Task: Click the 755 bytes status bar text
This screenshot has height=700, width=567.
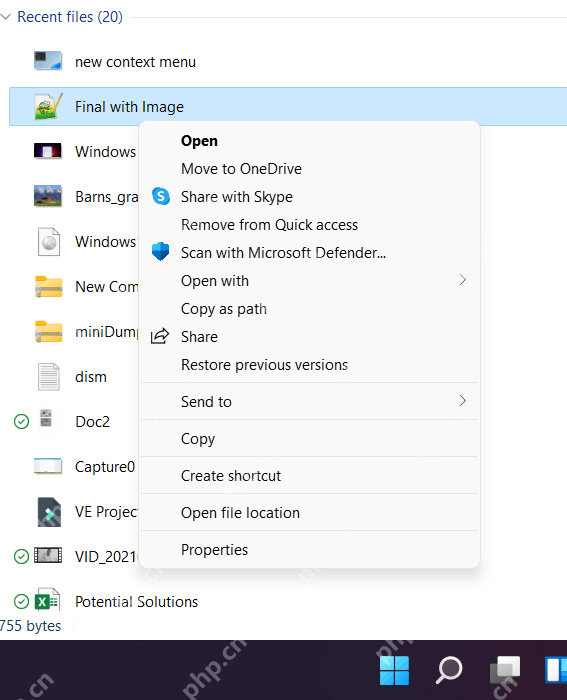Action: click(x=30, y=626)
